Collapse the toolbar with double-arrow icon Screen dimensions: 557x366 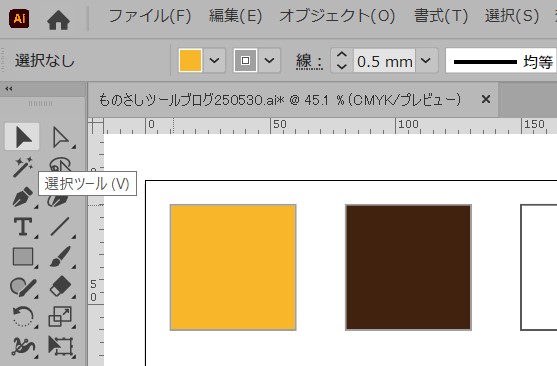pyautogui.click(x=9, y=89)
